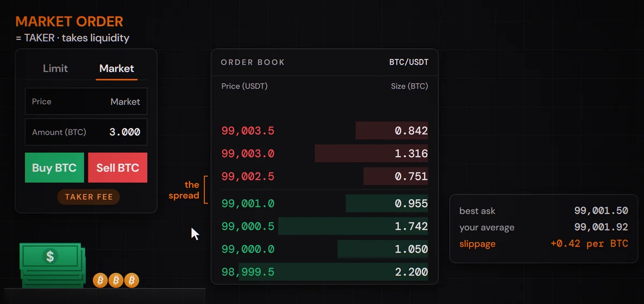This screenshot has width=644, height=304.
Task: Switch to the Limit order tab
Action: (x=55, y=68)
